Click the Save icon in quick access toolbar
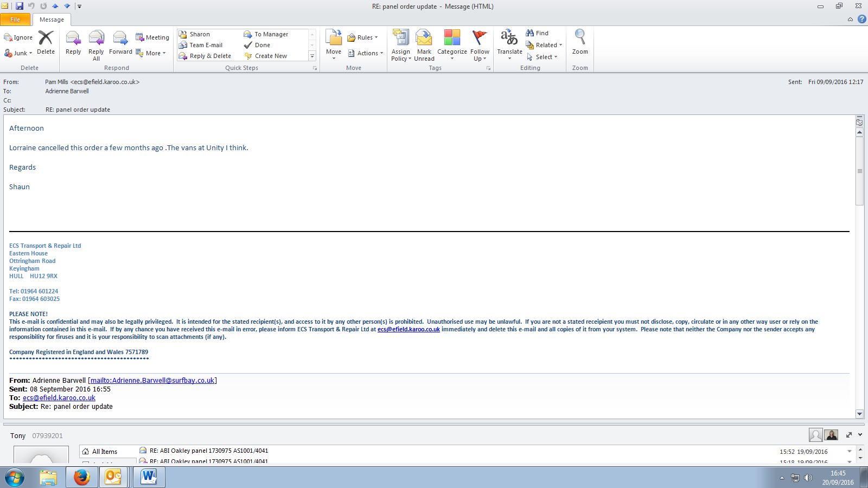The image size is (868, 488). [20, 6]
